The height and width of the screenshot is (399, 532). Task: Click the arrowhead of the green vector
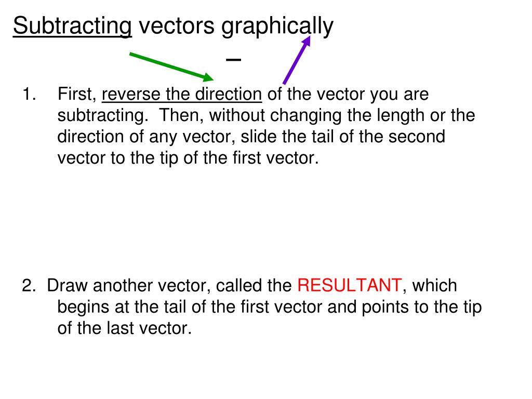pyautogui.click(x=208, y=77)
